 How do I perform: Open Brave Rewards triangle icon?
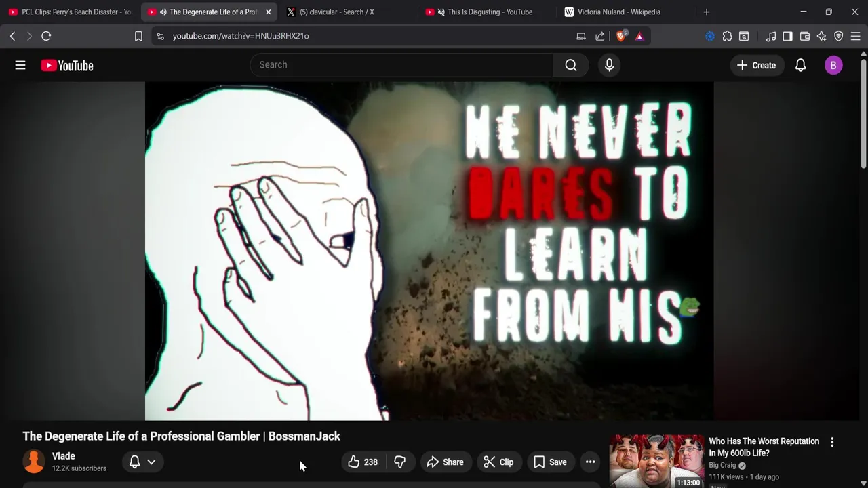pos(639,36)
